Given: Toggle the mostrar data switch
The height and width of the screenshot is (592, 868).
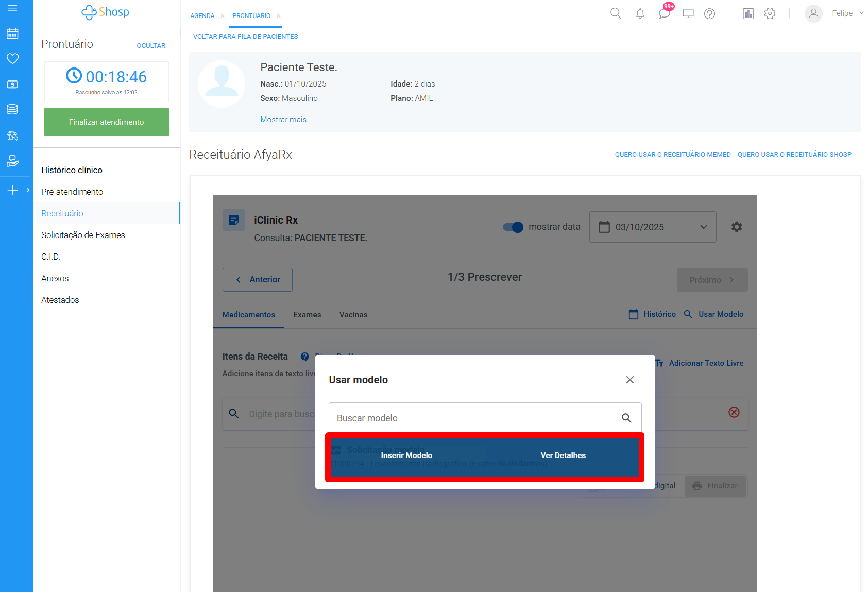Looking at the screenshot, I should click(x=513, y=227).
